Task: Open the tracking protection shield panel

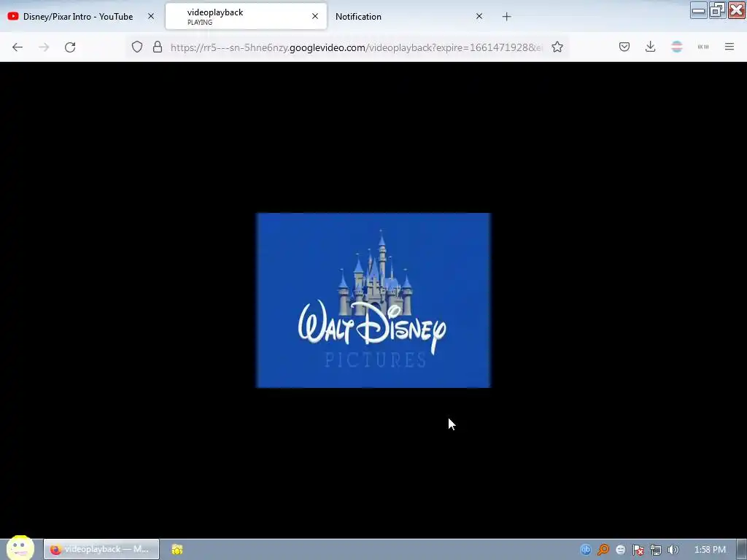Action: 137,47
